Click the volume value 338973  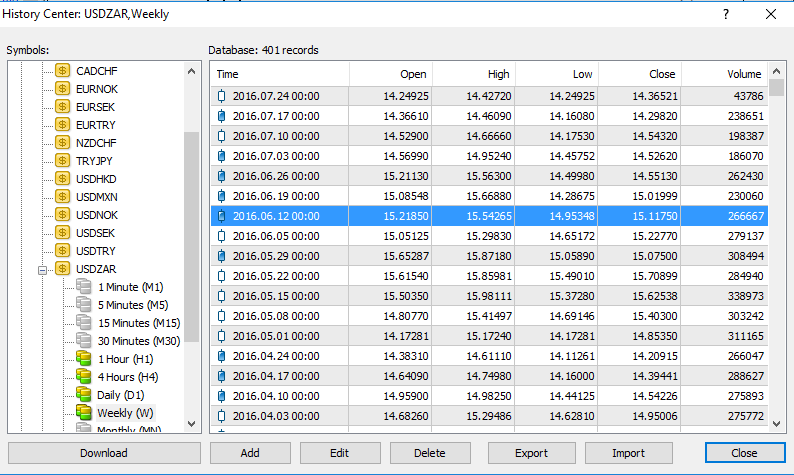coord(745,296)
